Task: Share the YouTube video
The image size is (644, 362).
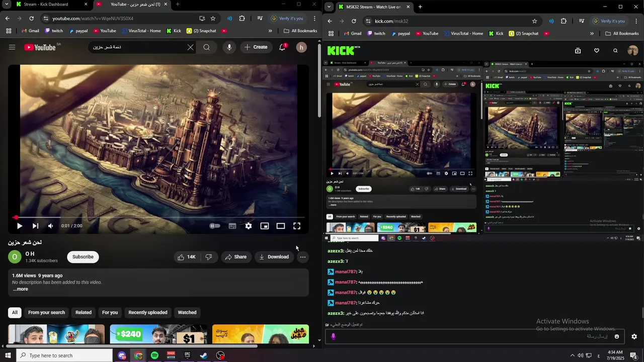Action: coord(236,257)
